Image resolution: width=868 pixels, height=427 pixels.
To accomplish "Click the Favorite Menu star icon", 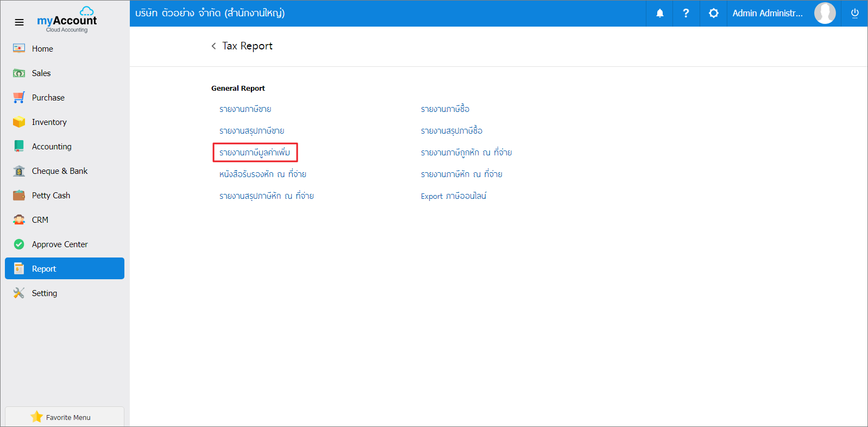I will (36, 417).
